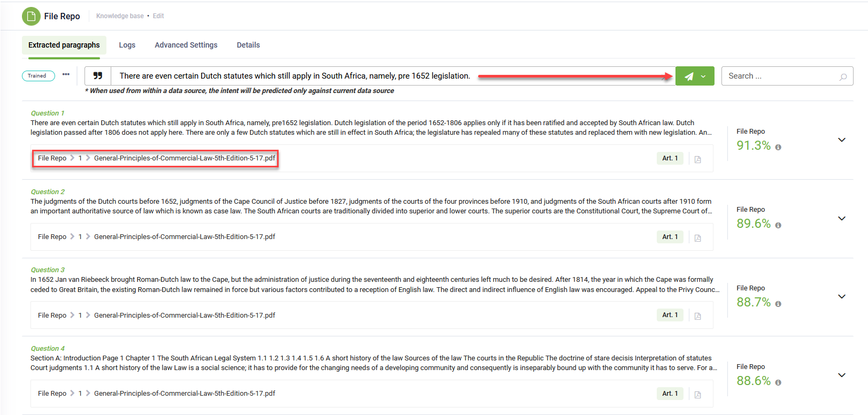Switch to the Logs tab
The width and height of the screenshot is (868, 415).
127,45
